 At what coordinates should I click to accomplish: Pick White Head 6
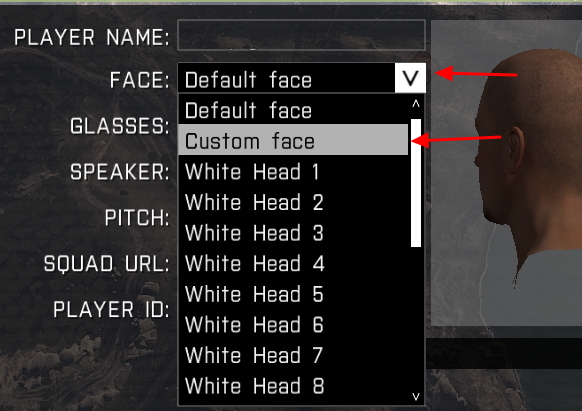[293, 324]
